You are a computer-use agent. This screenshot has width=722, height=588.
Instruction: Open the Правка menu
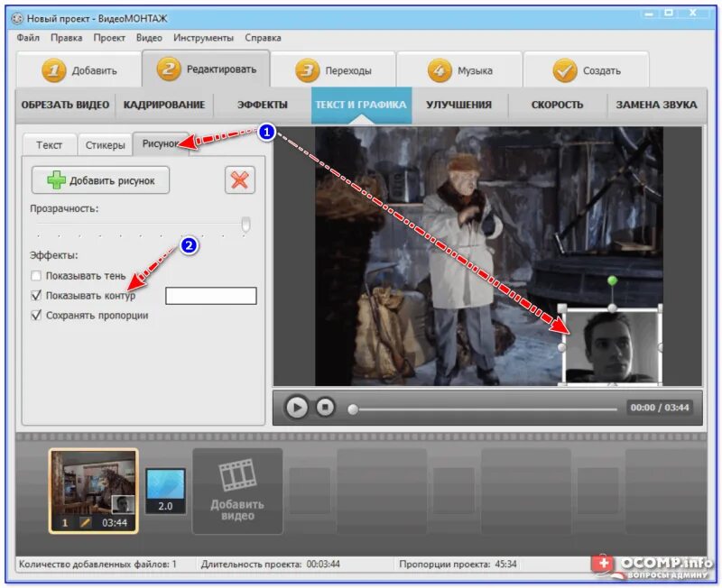[66, 38]
